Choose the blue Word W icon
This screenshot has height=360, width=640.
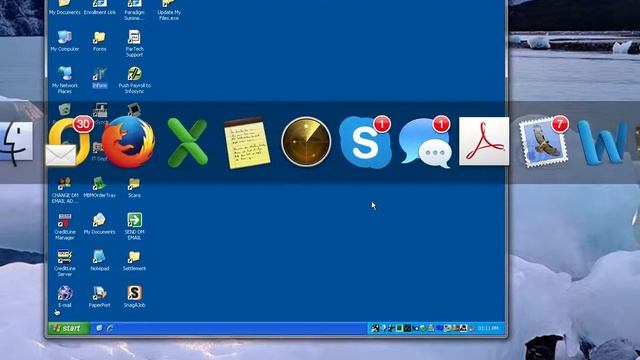tap(603, 142)
